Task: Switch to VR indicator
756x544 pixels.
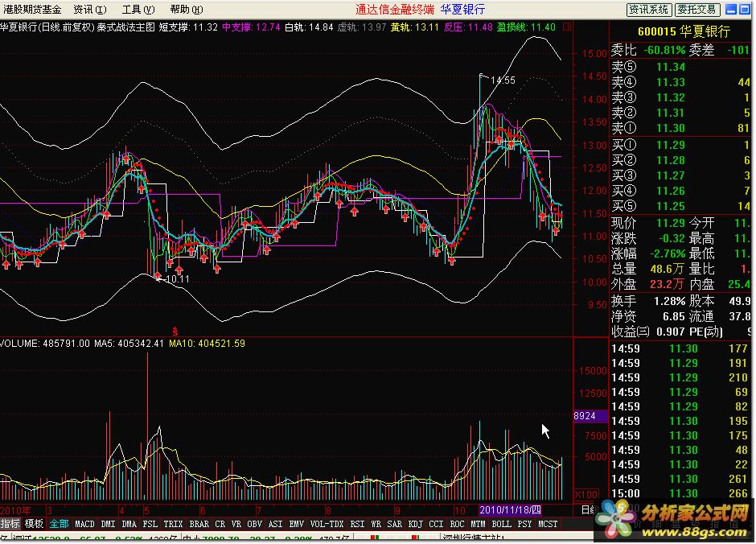Action: 236,524
